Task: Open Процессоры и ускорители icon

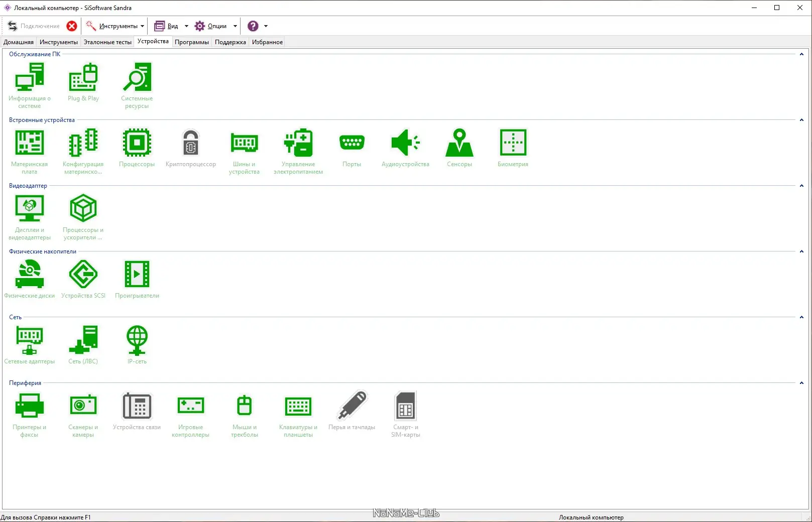Action: tap(83, 217)
